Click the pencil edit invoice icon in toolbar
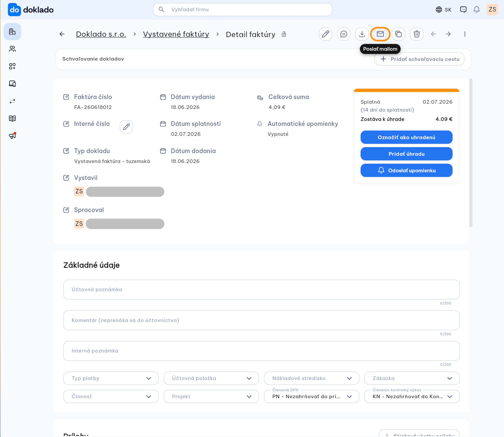The height and width of the screenshot is (437, 504). tap(325, 34)
